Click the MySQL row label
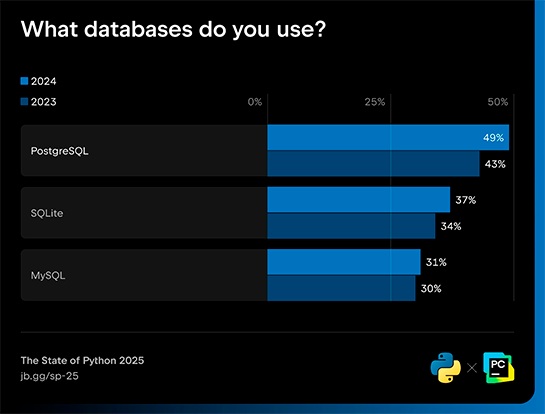Image resolution: width=545 pixels, height=414 pixels. pos(48,276)
